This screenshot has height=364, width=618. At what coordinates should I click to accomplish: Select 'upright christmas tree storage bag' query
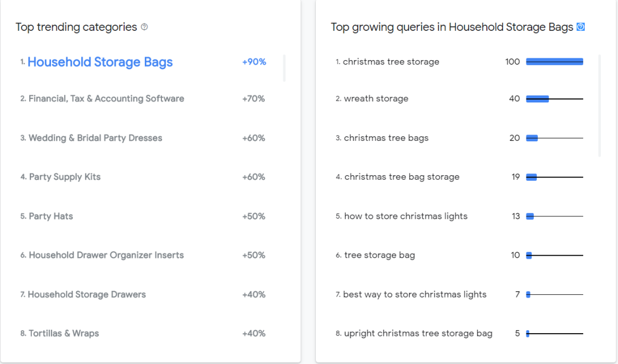pos(418,334)
